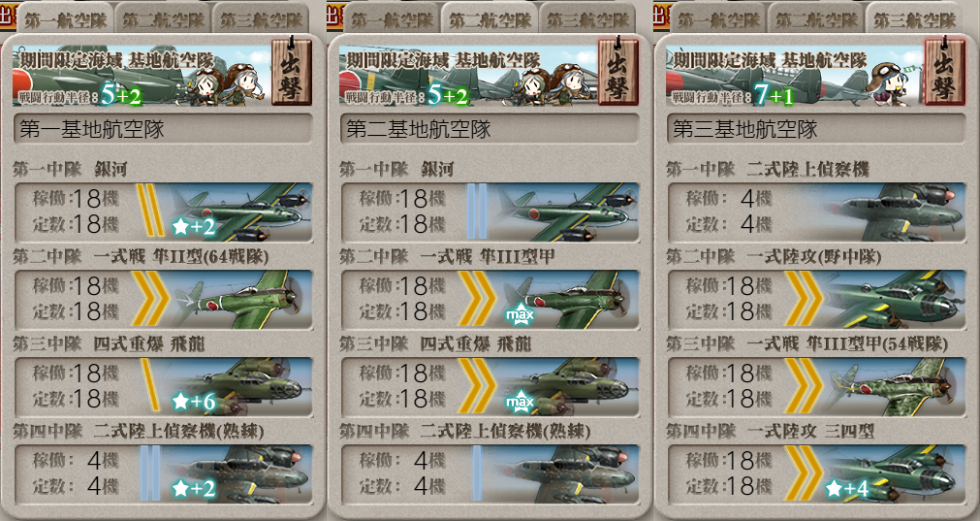Viewport: 980px width, 521px height.
Task: Click the 銀河 plane icon in 第一基地航空隊
Action: (240, 212)
